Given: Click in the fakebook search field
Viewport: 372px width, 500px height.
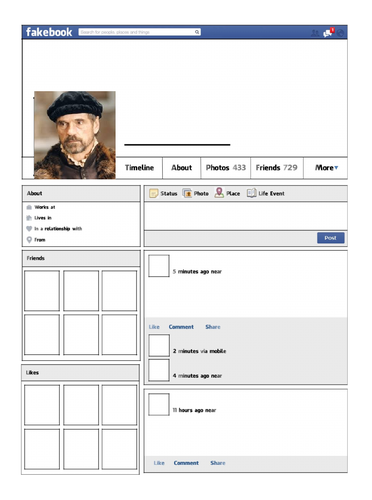Looking at the screenshot, I should click(x=137, y=32).
